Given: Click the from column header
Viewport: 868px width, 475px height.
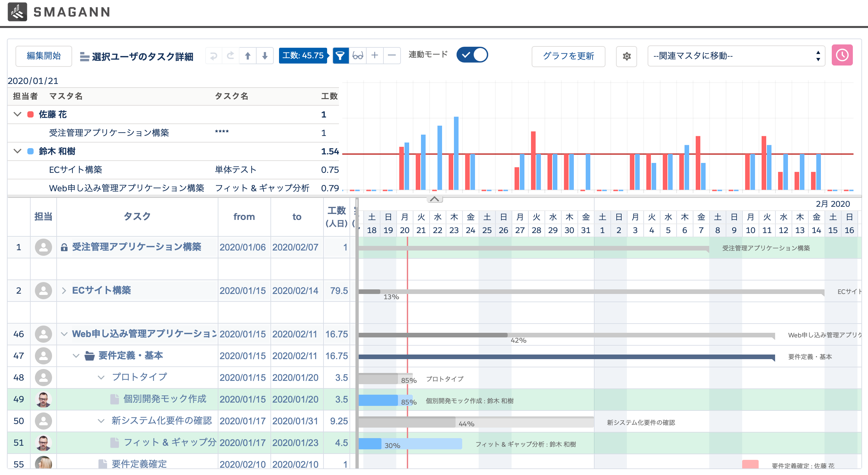Looking at the screenshot, I should (244, 217).
